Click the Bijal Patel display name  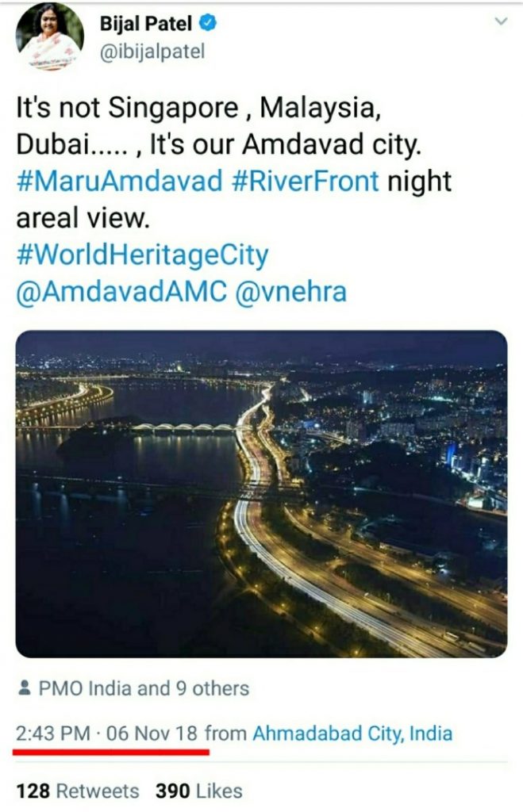tap(146, 23)
